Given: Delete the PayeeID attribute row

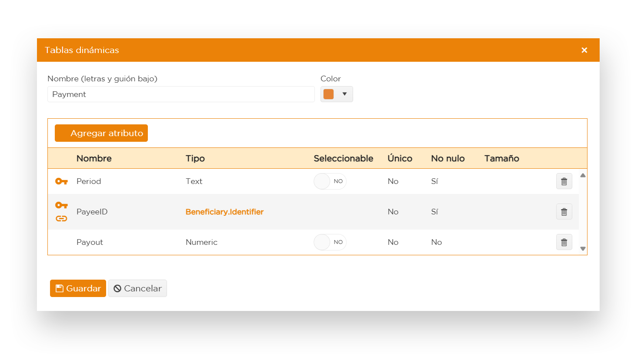Looking at the screenshot, I should (x=564, y=212).
